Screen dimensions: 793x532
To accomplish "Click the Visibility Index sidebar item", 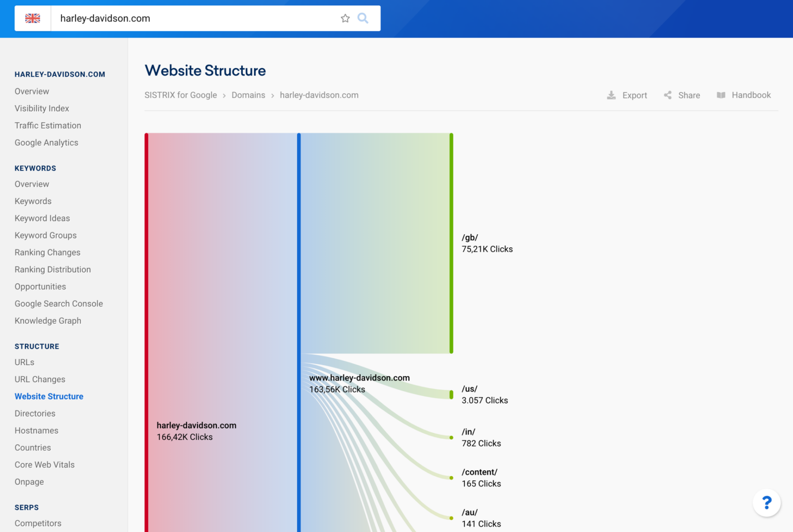I will (42, 108).
